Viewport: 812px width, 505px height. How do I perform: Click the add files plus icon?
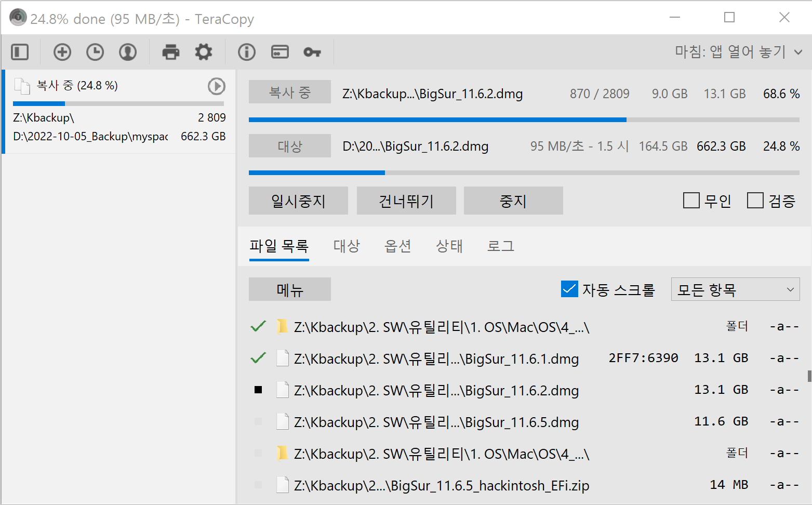click(62, 52)
